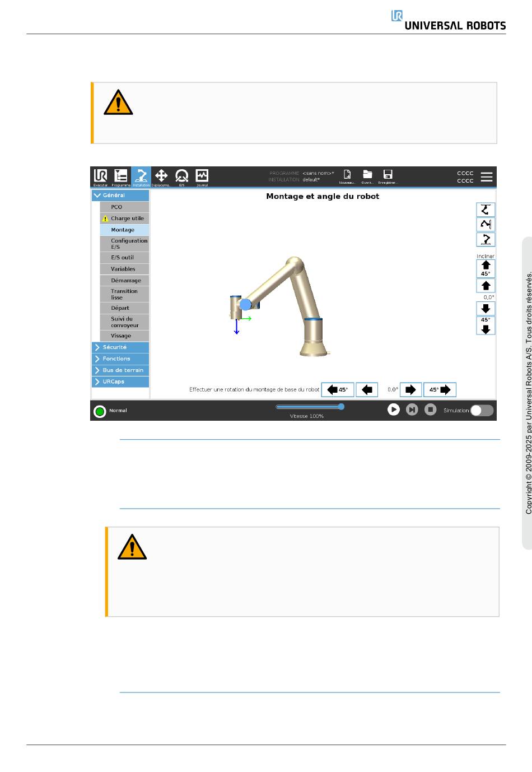
Task: Expand the Sécurité section
Action: coord(120,347)
